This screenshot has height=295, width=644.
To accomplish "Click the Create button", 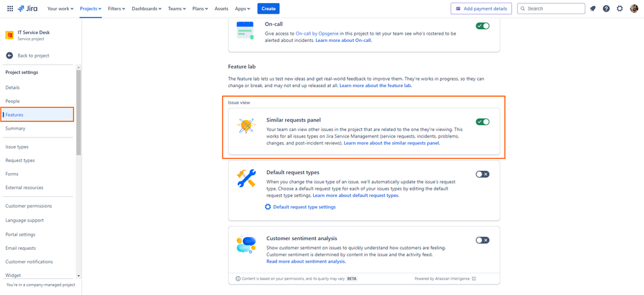I will pos(268,8).
